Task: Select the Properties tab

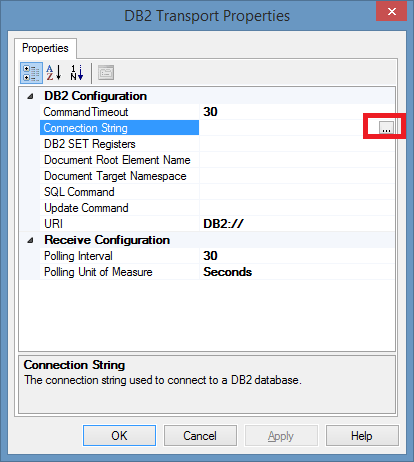Action: [x=45, y=48]
